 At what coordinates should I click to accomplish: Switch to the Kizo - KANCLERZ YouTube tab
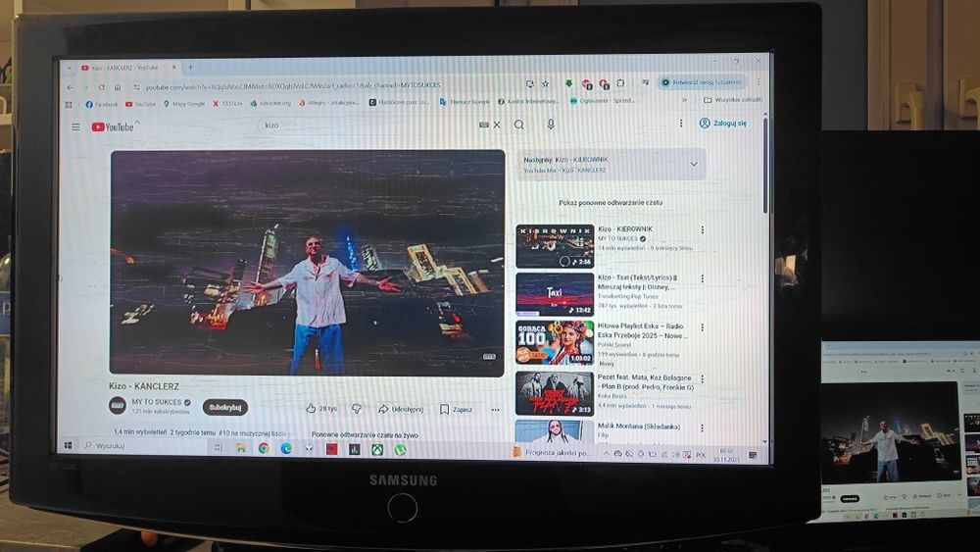128,68
